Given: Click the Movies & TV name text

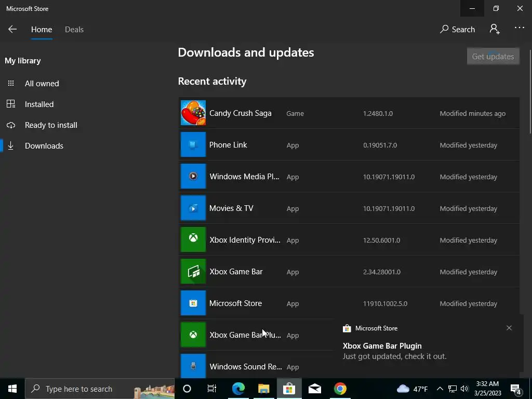Looking at the screenshot, I should [231, 208].
